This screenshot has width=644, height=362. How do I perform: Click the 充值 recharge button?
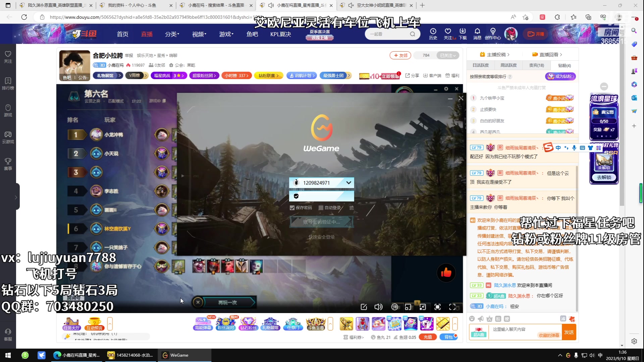428,337
